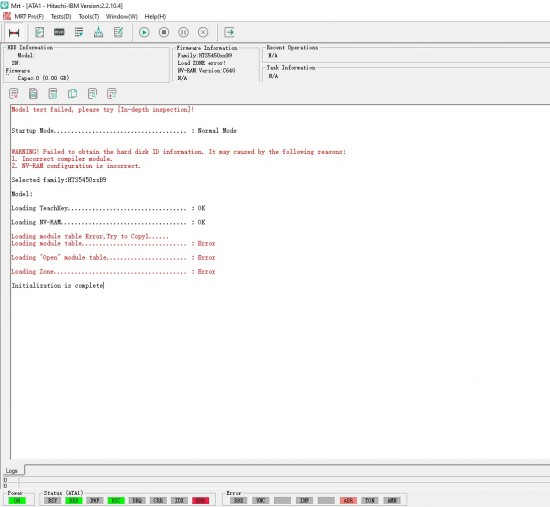550x507 pixels.
Task: Select the Logs tab
Action: point(12,471)
